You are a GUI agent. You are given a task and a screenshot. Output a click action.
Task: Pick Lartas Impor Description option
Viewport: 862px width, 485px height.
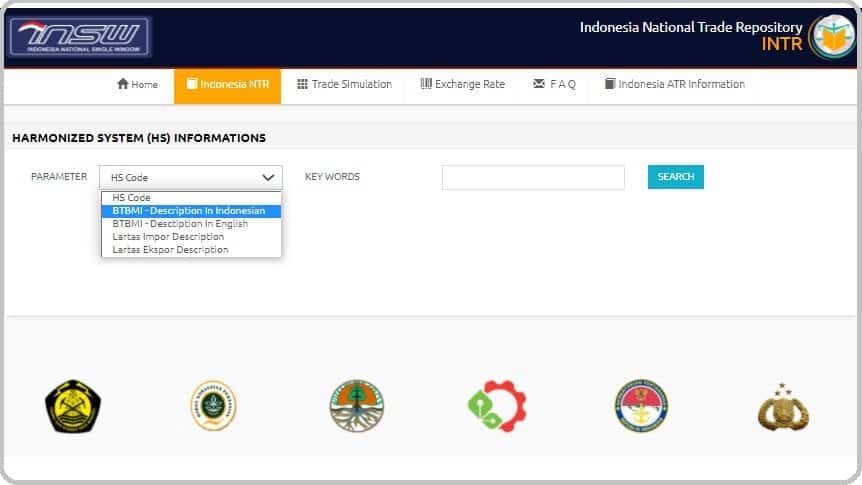pos(191,236)
